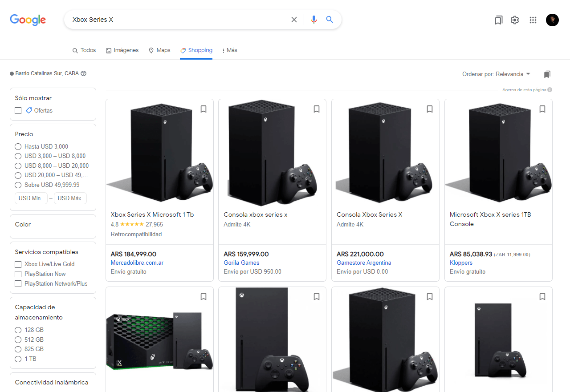Screen dimensions: 570x392
Task: Switch to the Maps tab
Action: [159, 50]
